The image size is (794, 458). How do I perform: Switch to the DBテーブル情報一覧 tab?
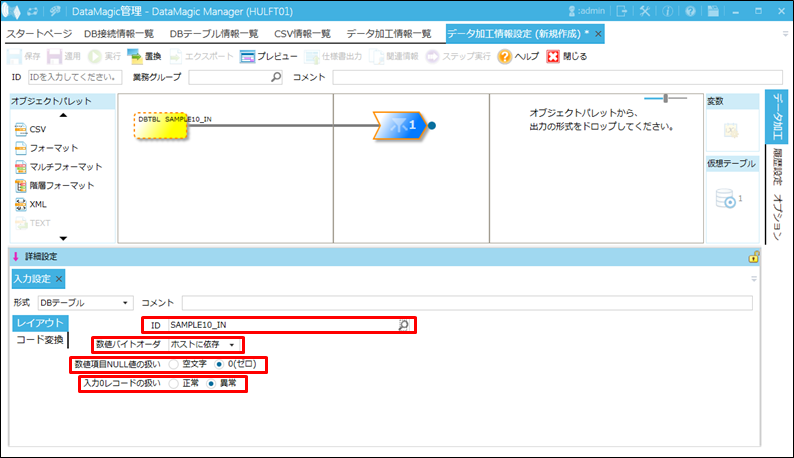pos(214,34)
